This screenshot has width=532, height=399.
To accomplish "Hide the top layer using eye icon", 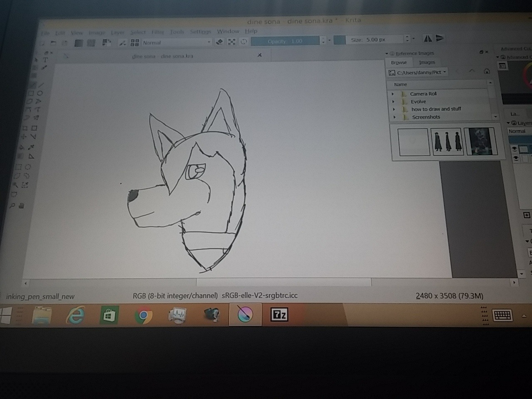I will coord(515,149).
